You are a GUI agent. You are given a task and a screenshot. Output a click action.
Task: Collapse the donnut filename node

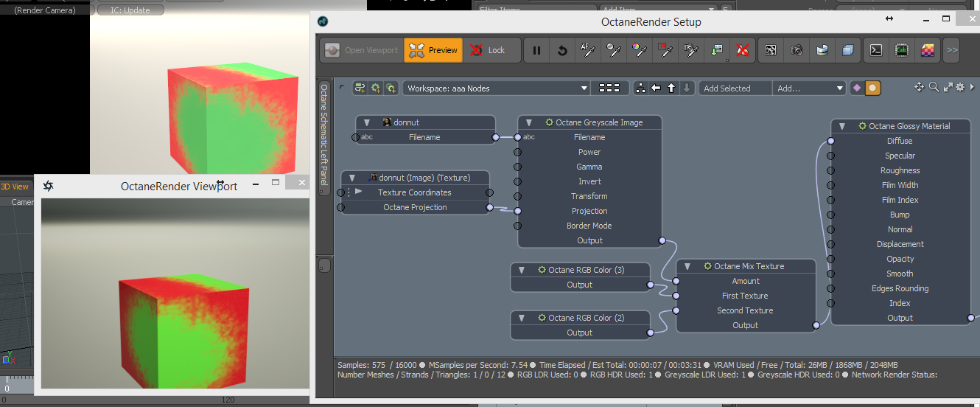[366, 122]
